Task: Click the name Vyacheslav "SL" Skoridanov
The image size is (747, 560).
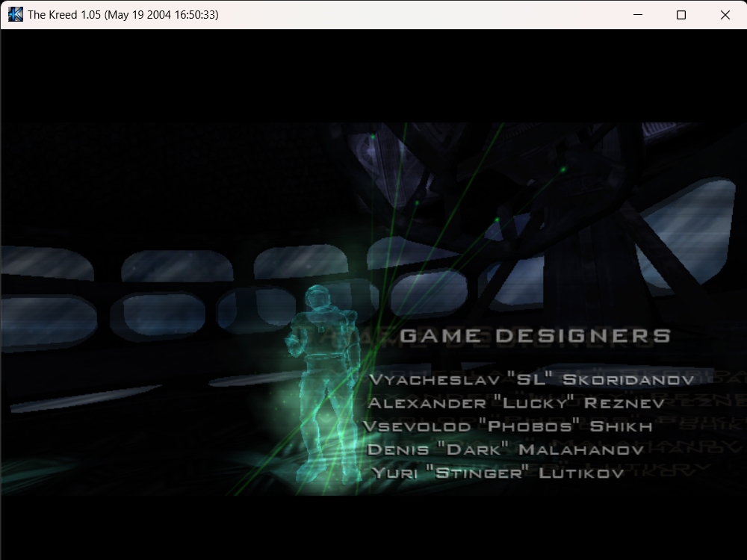Action: tap(531, 379)
